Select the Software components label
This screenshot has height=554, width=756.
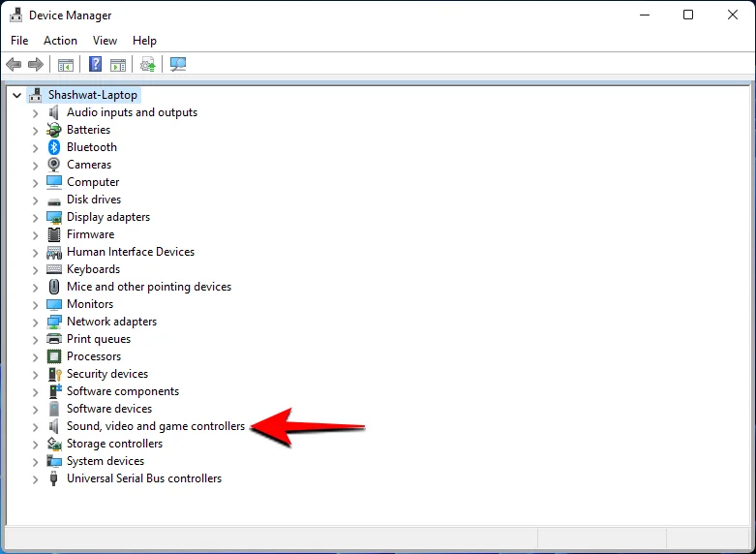coord(123,391)
